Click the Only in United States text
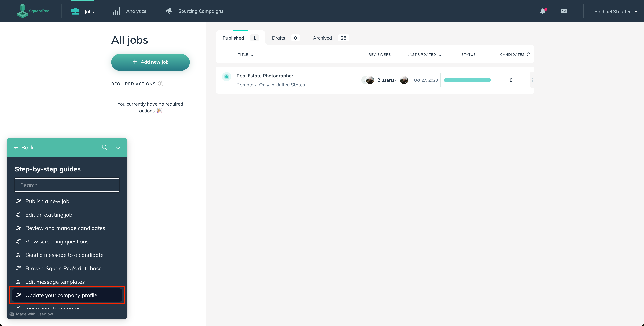The width and height of the screenshot is (644, 326). (282, 85)
